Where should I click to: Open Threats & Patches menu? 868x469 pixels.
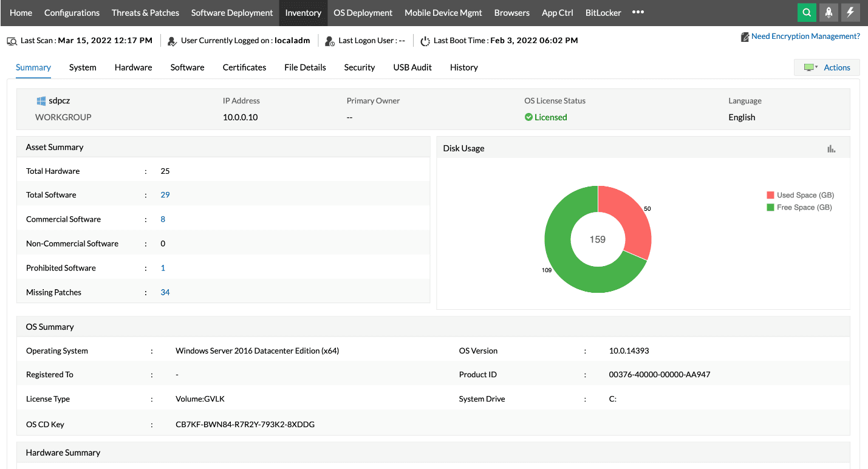click(145, 13)
